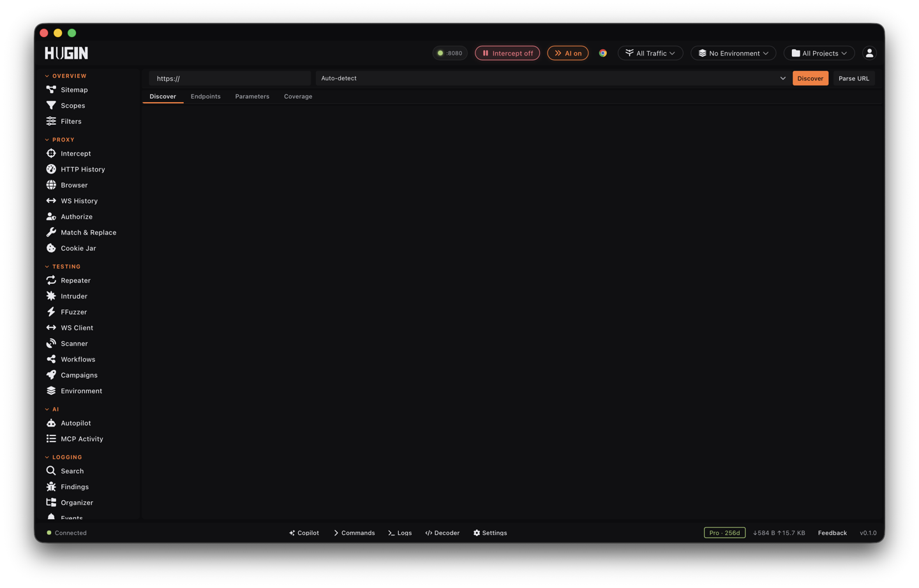
Task: Click the Chrome browser icon in header
Action: click(602, 53)
